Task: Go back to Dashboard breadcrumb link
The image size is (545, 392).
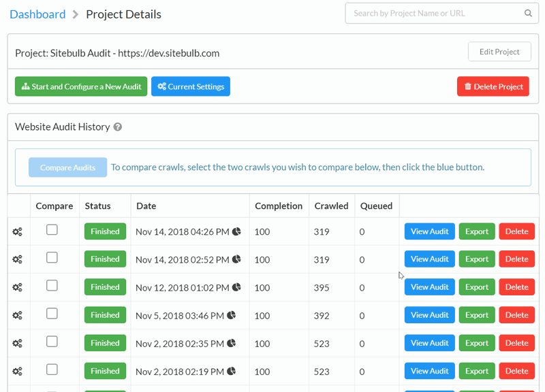Action: pos(37,14)
